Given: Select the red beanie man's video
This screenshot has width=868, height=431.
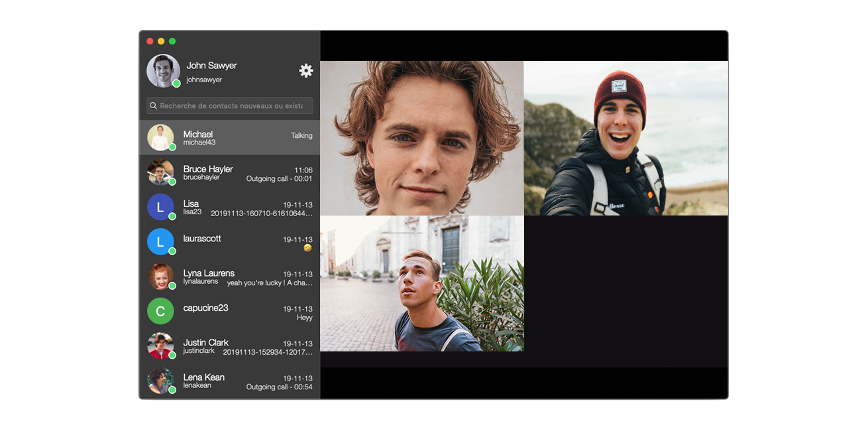Looking at the screenshot, I should [625, 138].
